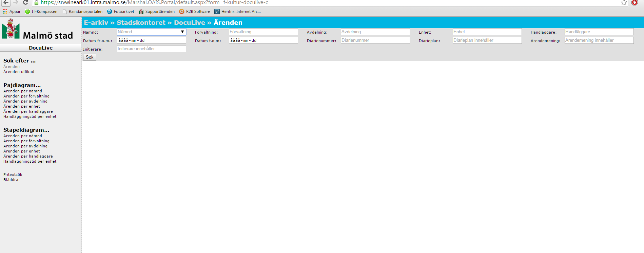Go to DocuLive breadcrumb
644x253 pixels.
coord(190,22)
